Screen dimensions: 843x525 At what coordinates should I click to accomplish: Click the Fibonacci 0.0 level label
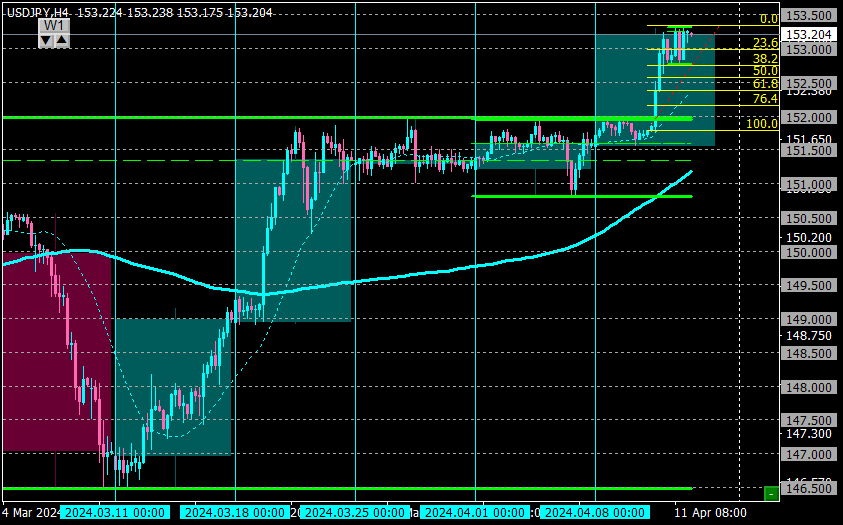pyautogui.click(x=769, y=19)
